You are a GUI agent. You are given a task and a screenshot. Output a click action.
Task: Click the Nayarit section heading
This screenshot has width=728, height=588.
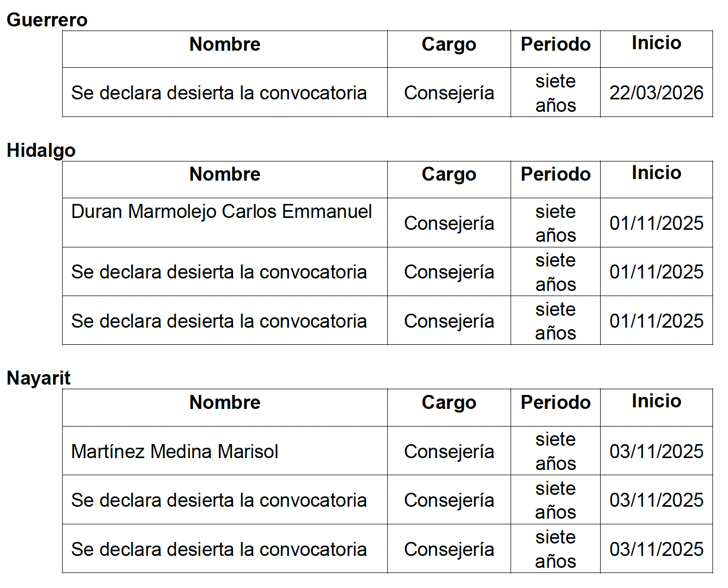click(x=38, y=378)
